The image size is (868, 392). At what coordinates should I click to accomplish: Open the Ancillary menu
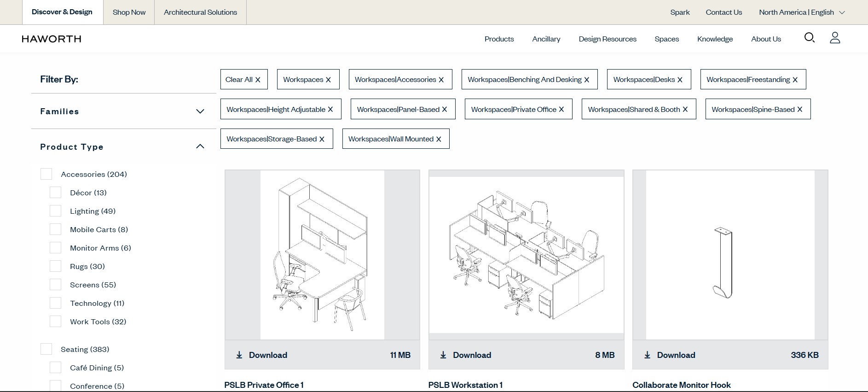coord(546,39)
